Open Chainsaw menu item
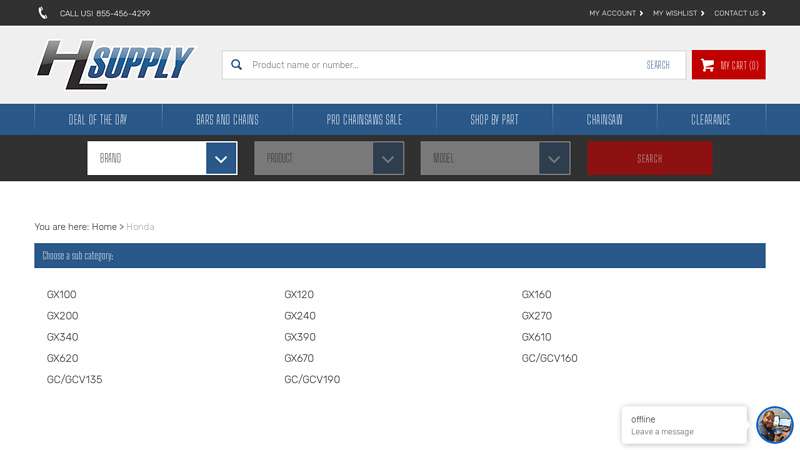This screenshot has height=450, width=800. tap(605, 119)
